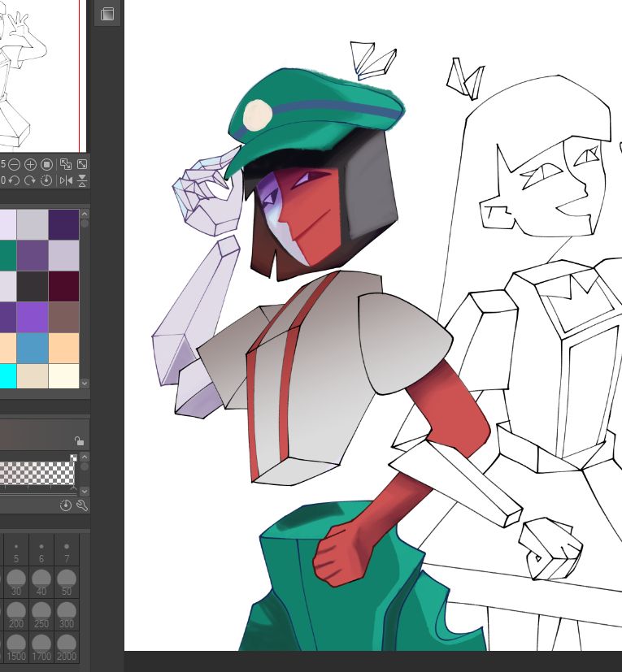Pick the teal green swatch
This screenshot has height=672, width=622.
point(8,255)
